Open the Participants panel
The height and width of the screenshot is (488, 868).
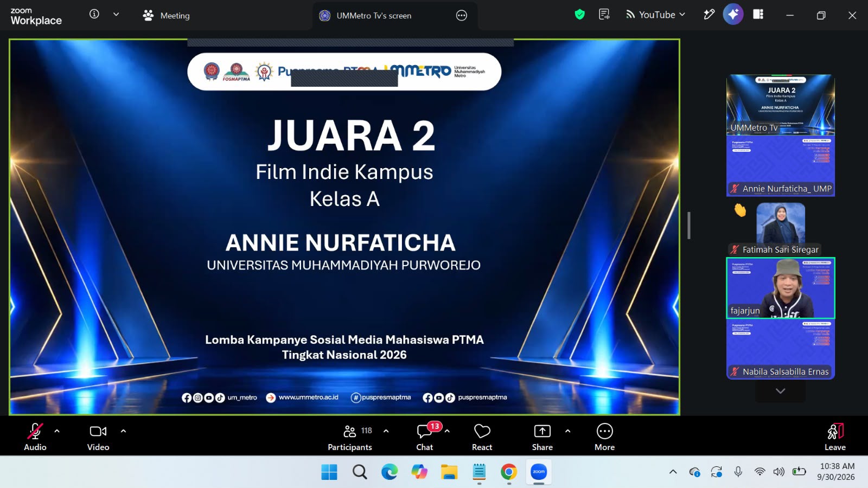point(350,436)
